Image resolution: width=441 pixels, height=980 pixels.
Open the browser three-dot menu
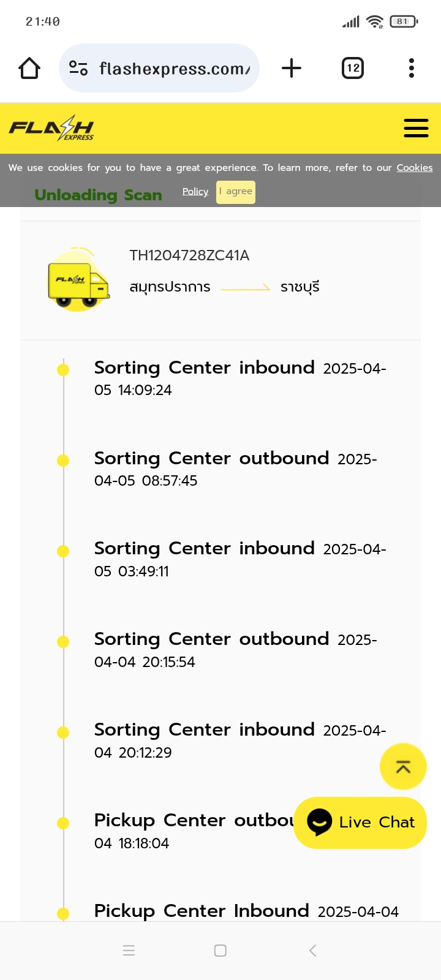[x=412, y=68]
